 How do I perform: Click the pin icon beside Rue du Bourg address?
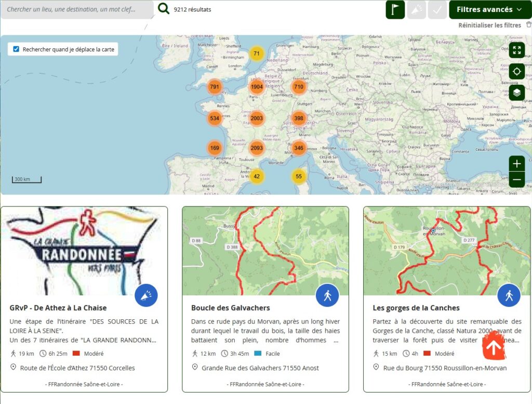[376, 367]
